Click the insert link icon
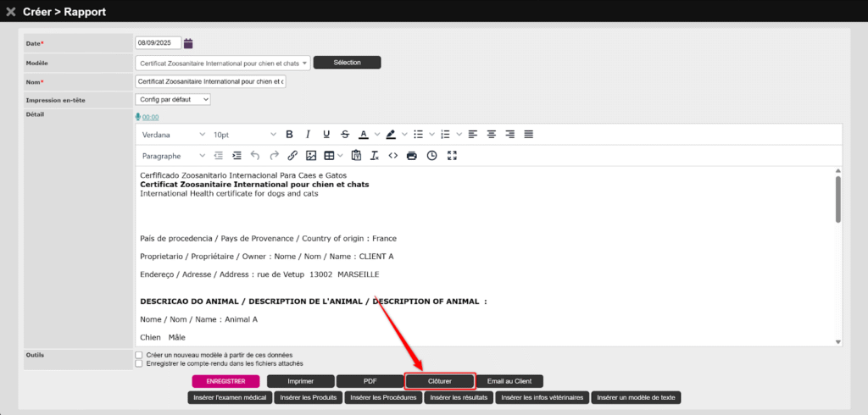Image resolution: width=868 pixels, height=415 pixels. tap(292, 156)
